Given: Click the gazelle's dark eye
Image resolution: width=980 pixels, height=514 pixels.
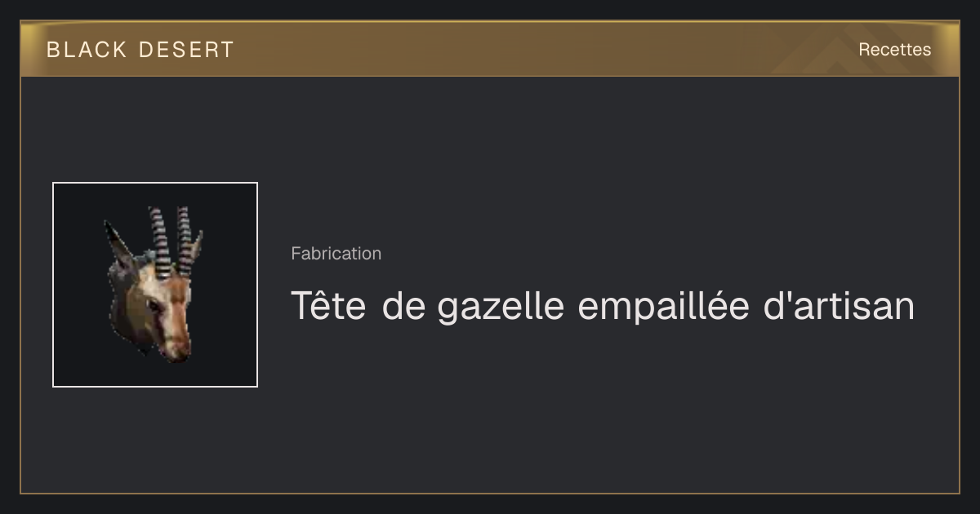Looking at the screenshot, I should (152, 304).
